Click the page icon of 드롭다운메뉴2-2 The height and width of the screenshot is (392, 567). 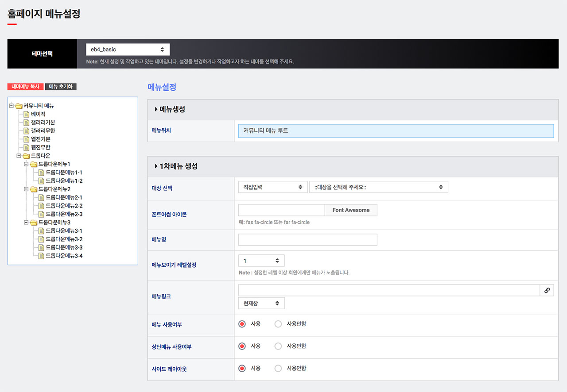click(42, 206)
